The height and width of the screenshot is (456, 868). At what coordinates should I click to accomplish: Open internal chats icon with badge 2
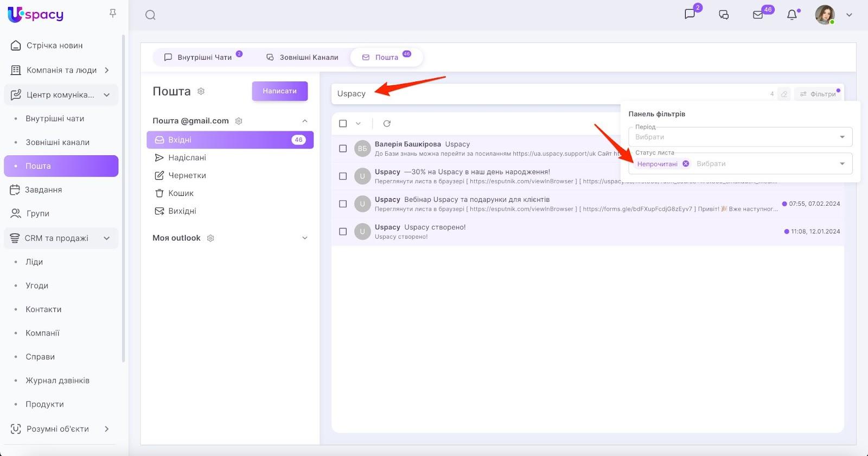coord(690,14)
